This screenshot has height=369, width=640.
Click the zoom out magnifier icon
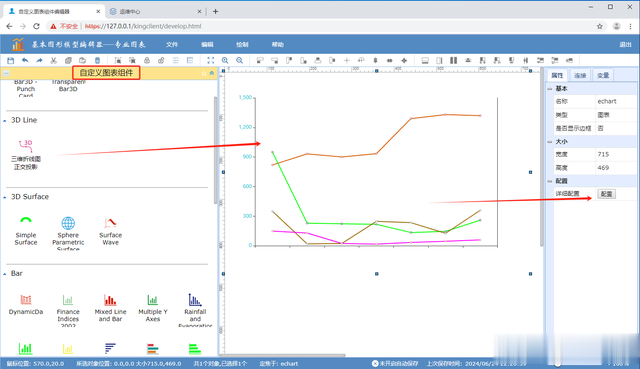coord(240,60)
